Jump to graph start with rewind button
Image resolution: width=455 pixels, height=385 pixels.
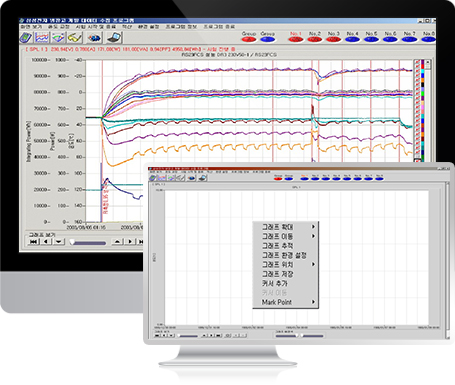pyautogui.click(x=33, y=242)
